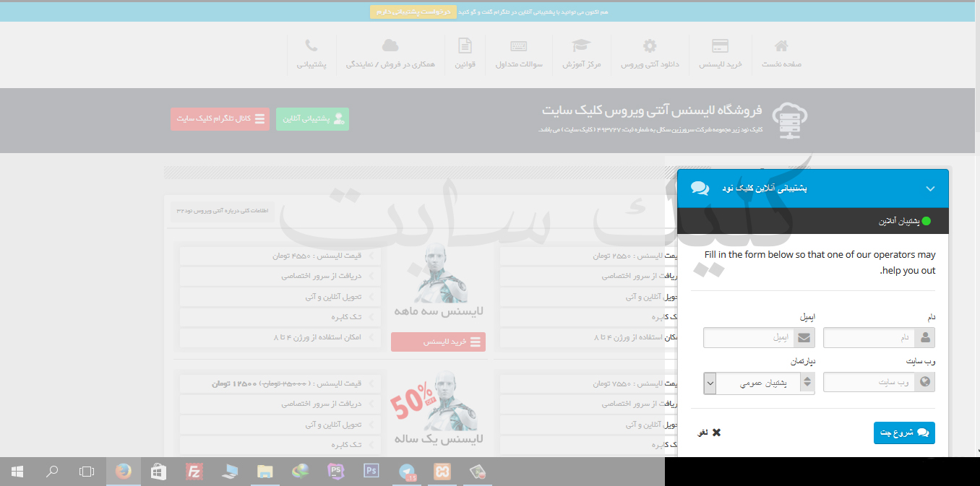Click the keyboard FAQ icon
The image size is (980, 486).
tap(518, 46)
